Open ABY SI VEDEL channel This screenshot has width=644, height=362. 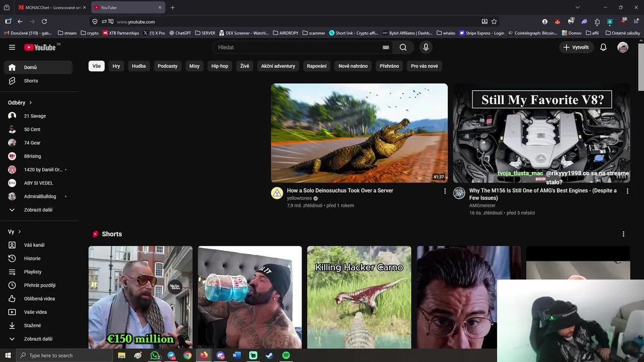tap(38, 183)
